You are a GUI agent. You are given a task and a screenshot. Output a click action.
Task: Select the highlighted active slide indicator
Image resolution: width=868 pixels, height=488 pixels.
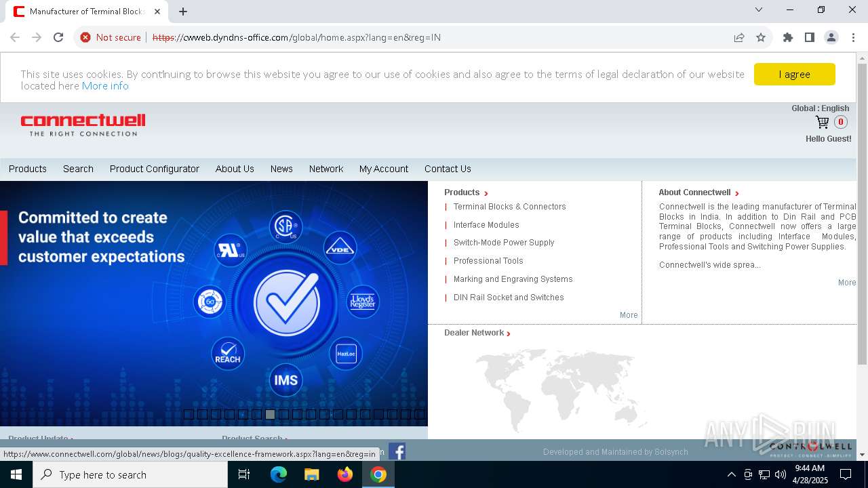coord(270,414)
